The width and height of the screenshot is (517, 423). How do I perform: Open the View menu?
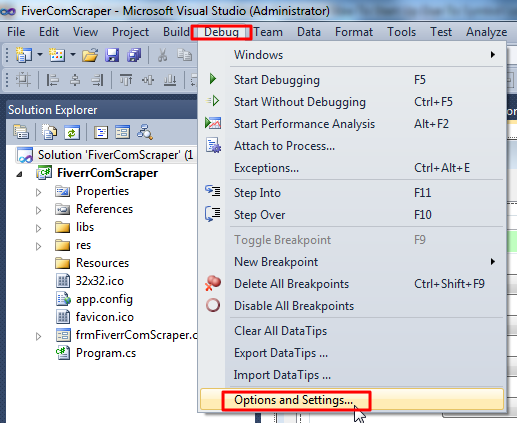pyautogui.click(x=85, y=32)
